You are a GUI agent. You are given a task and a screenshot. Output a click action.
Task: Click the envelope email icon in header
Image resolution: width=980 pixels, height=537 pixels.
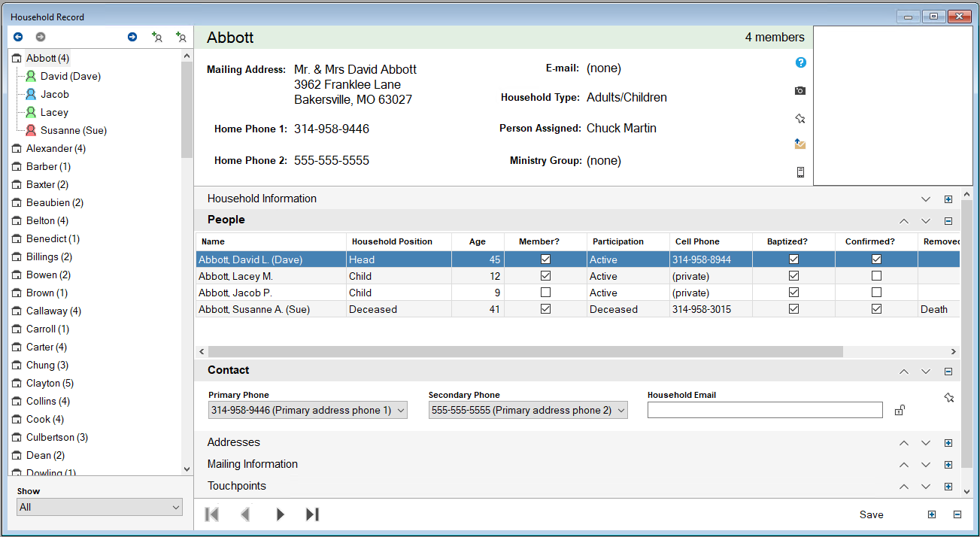pos(800,144)
